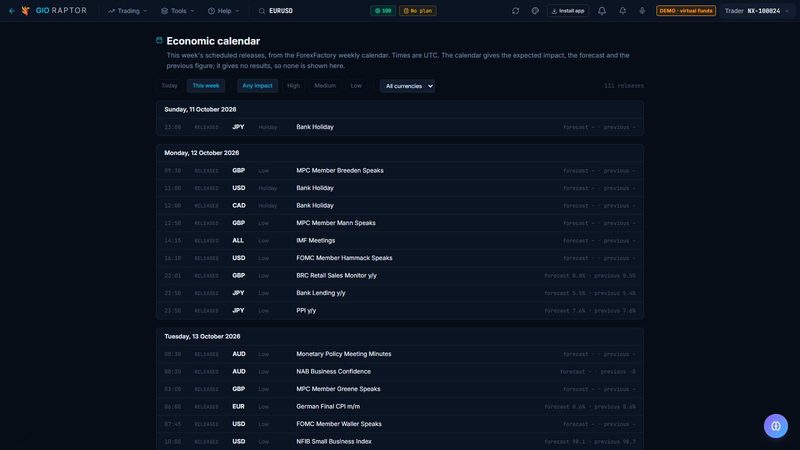Click the calendar icon beside Economic calendar
The height and width of the screenshot is (450, 800).
coord(159,40)
